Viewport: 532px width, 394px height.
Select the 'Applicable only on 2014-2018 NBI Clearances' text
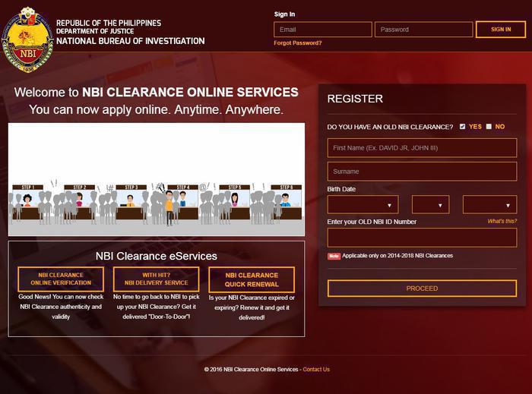[397, 256]
